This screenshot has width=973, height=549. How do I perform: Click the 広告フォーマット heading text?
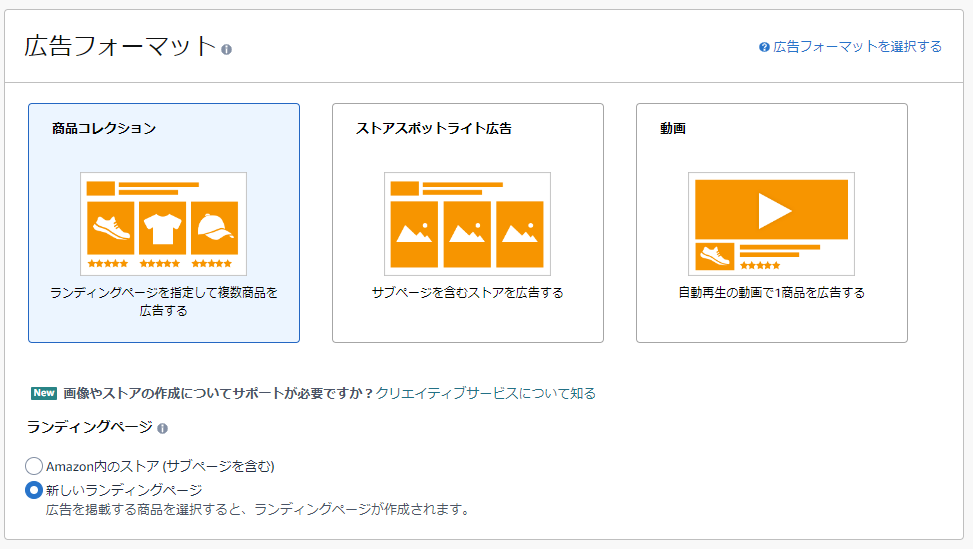[120, 47]
